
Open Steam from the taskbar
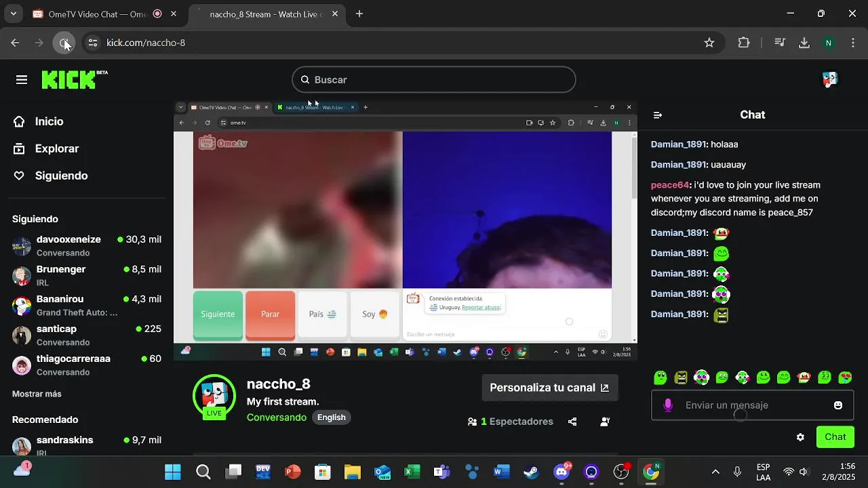531,472
